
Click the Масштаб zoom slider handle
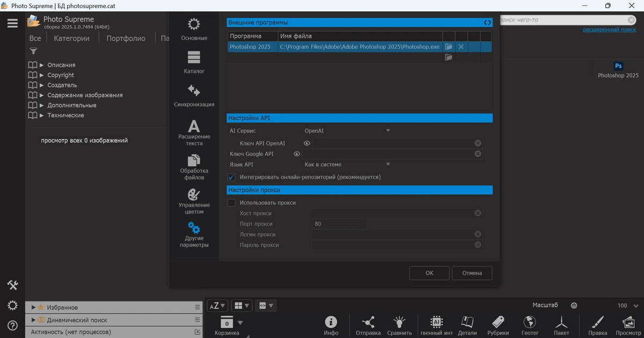coord(574,306)
